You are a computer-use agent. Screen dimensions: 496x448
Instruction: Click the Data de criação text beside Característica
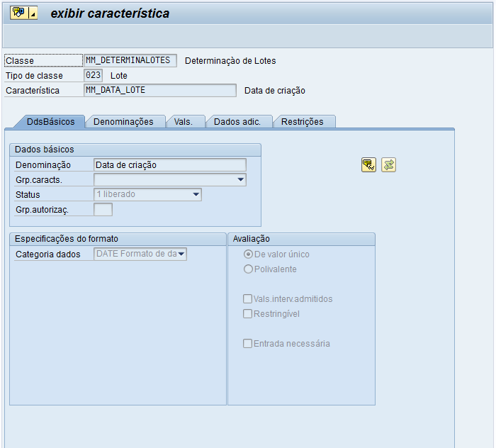click(x=275, y=91)
